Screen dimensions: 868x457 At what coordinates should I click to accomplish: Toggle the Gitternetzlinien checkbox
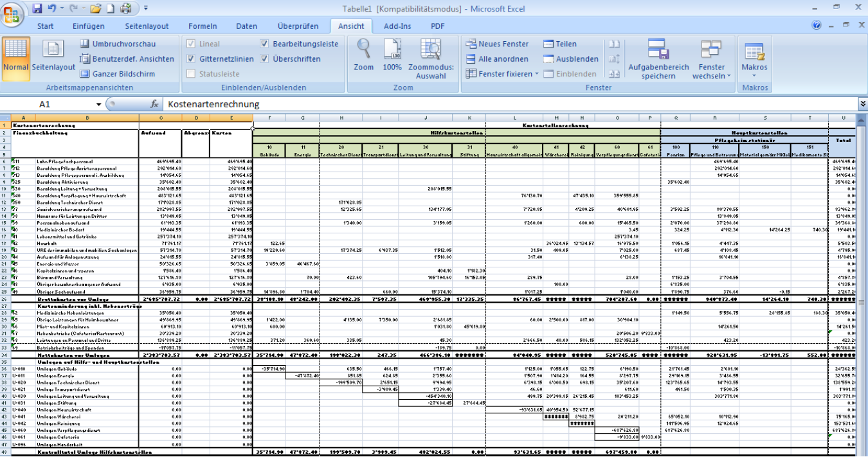191,58
